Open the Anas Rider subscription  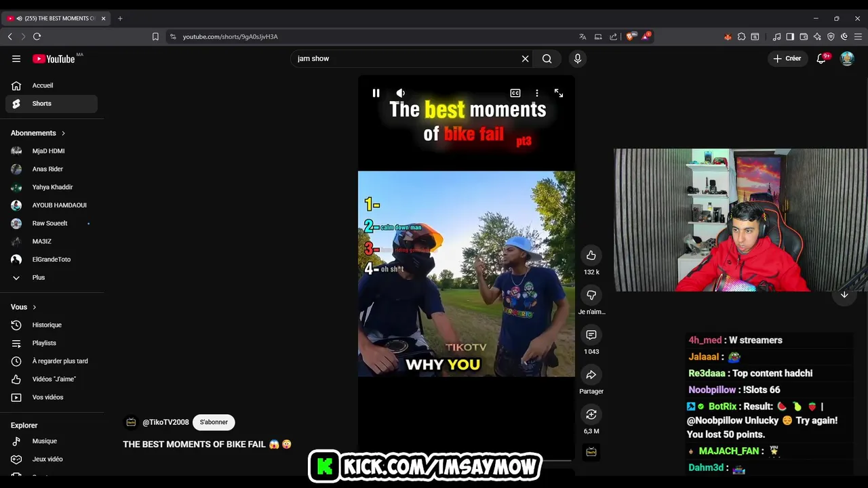pyautogui.click(x=52, y=169)
